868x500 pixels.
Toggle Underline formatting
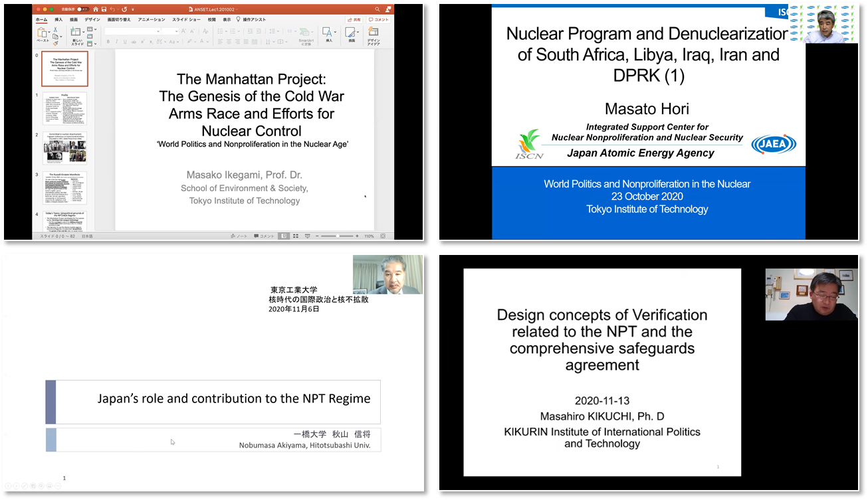coord(125,41)
